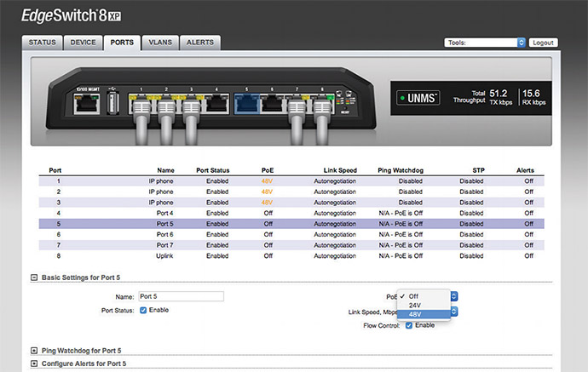
Task: Open the PORTS tab
Action: pos(122,43)
